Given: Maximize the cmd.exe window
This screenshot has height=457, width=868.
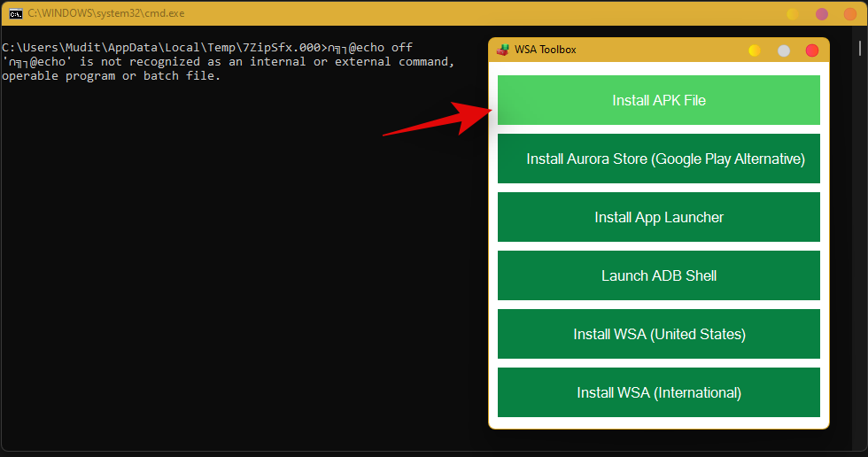Looking at the screenshot, I should click(822, 14).
